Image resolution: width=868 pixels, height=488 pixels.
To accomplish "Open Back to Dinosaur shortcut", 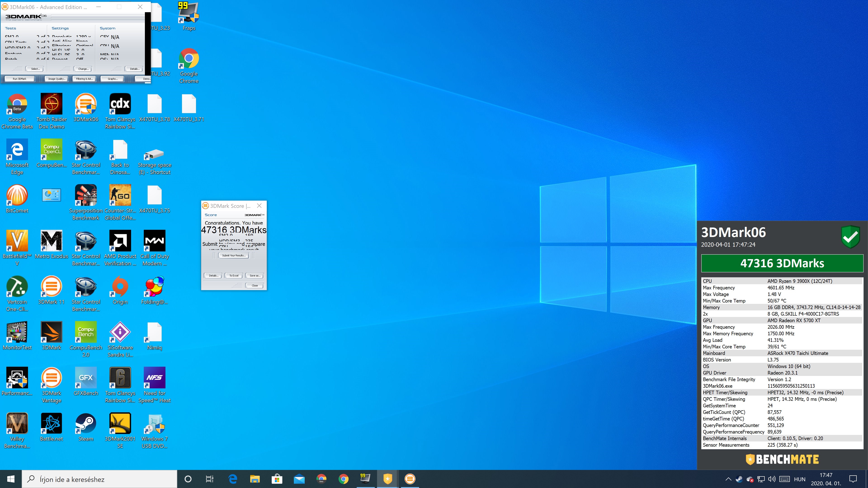I will (x=120, y=157).
